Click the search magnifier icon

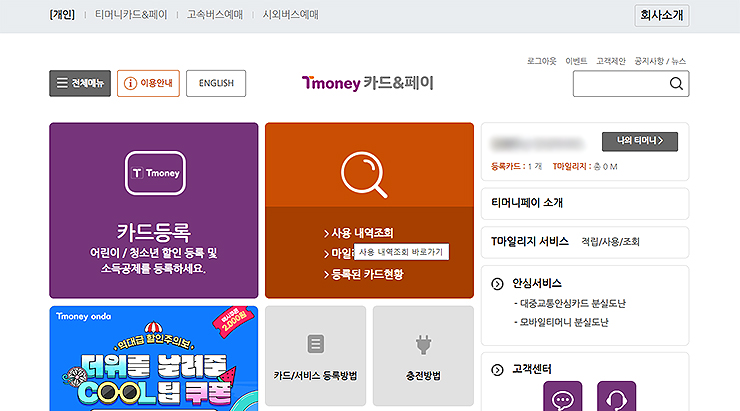(676, 84)
